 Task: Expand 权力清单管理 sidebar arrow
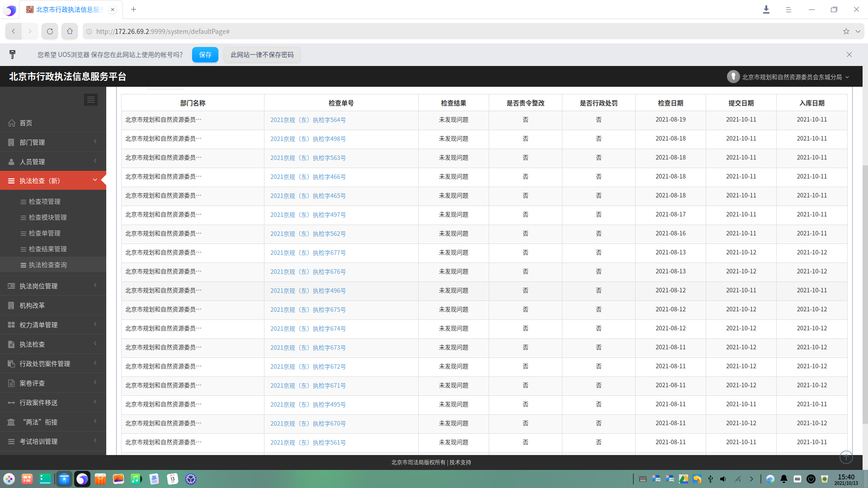95,324
